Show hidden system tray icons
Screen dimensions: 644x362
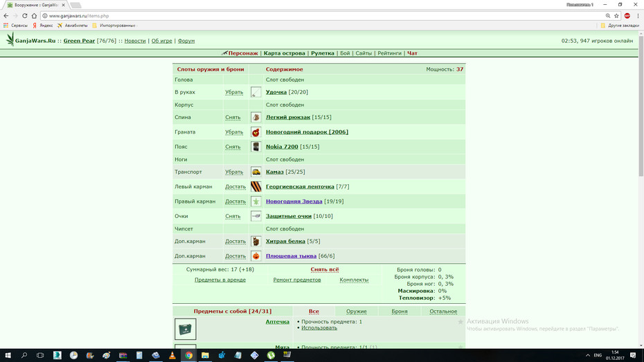pos(588,356)
